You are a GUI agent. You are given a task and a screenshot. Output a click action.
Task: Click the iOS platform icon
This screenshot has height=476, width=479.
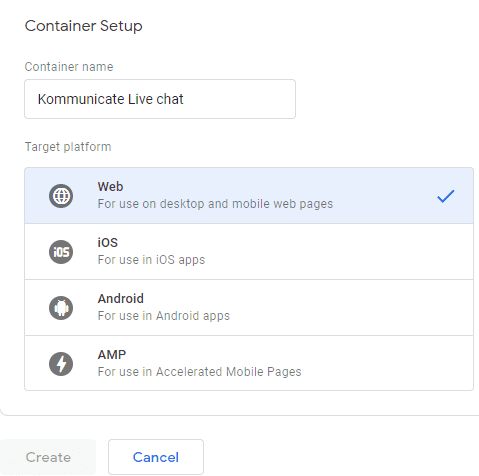point(61,252)
